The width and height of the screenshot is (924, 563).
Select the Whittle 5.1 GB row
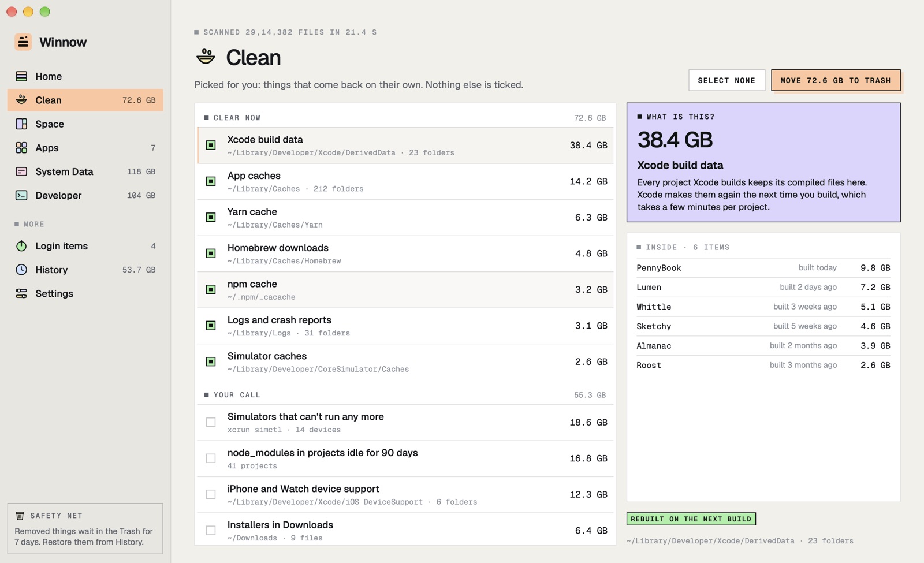click(x=763, y=307)
